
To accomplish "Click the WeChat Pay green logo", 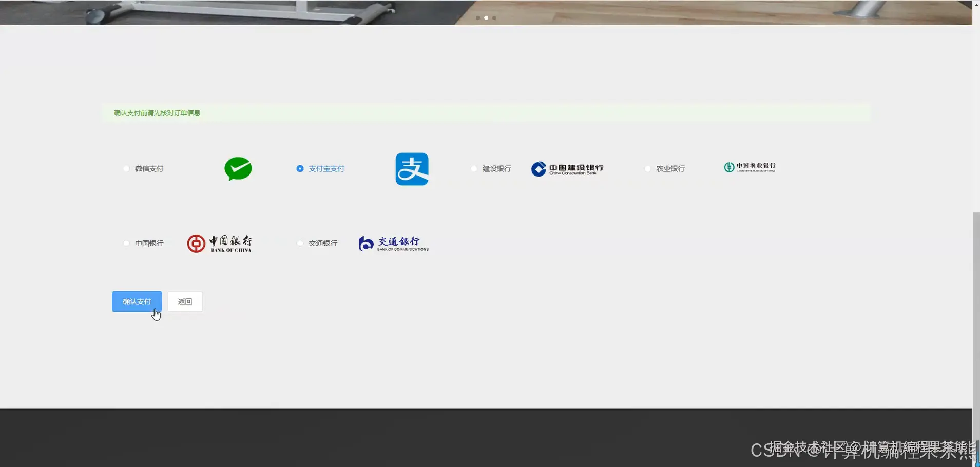I will [x=238, y=168].
